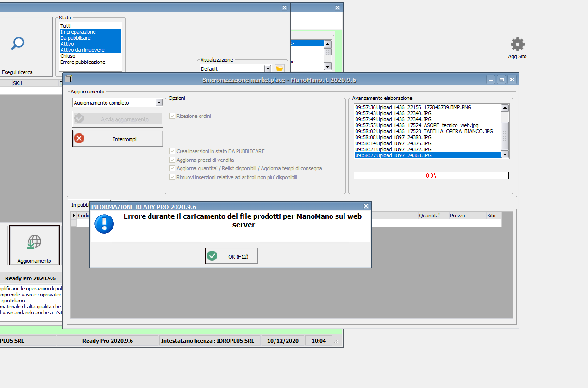Image resolution: width=588 pixels, height=388 pixels.
Task: Maximize the Sincronizzazione marketplace window
Action: click(x=501, y=80)
